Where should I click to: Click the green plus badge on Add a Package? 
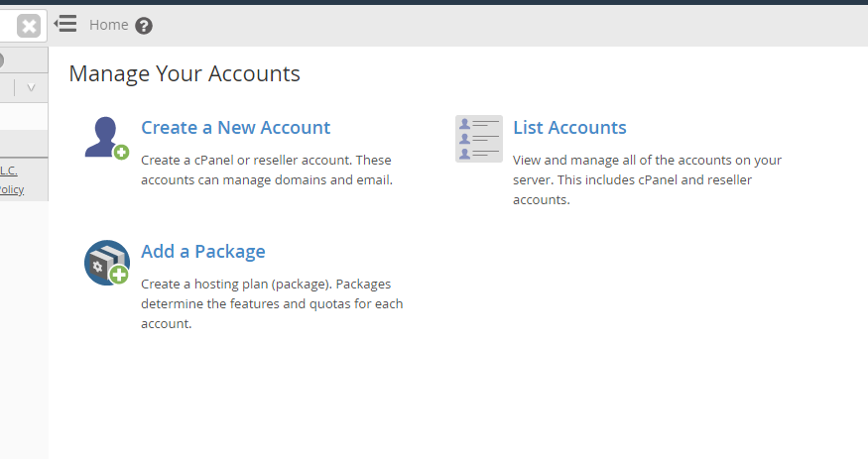119,275
